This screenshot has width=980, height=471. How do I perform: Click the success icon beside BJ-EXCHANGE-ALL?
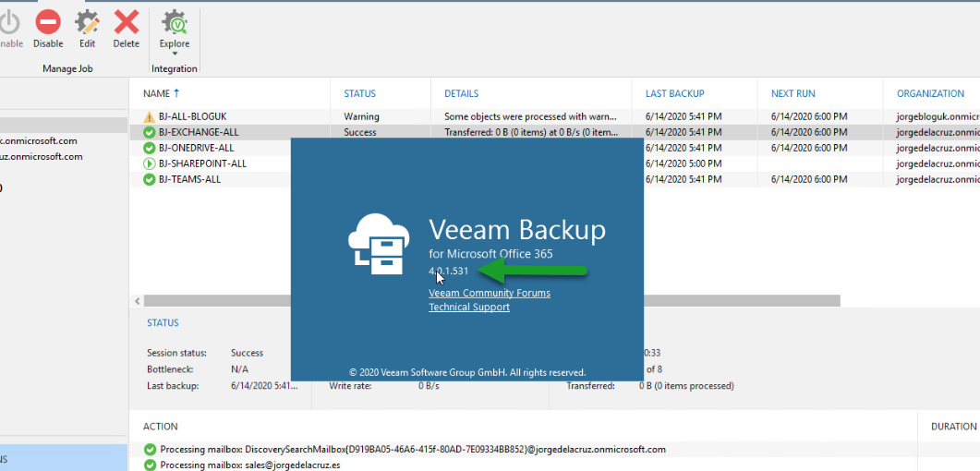coord(149,132)
